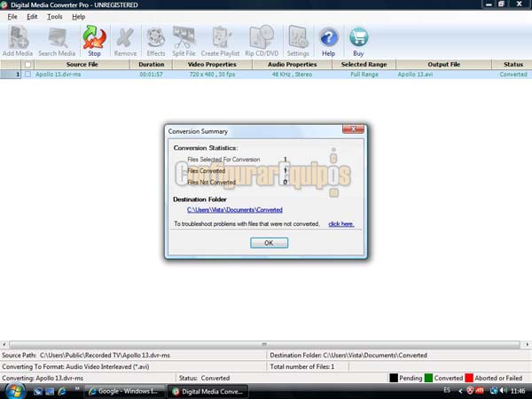Click the Converting To Format status text
This screenshot has width=532, height=399.
click(75, 367)
